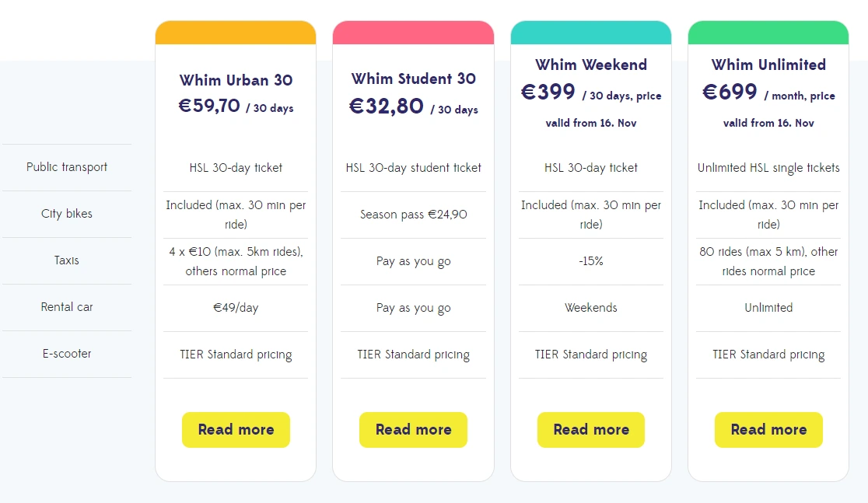Click the Whim Unlimited heading
The width and height of the screenshot is (868, 503).
769,65
